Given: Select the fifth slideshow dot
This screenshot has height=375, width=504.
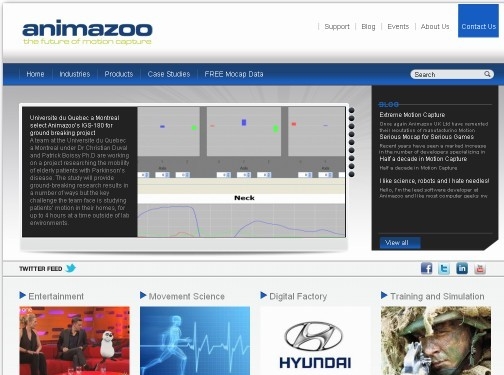Looking at the screenshot, I should pos(351,142).
